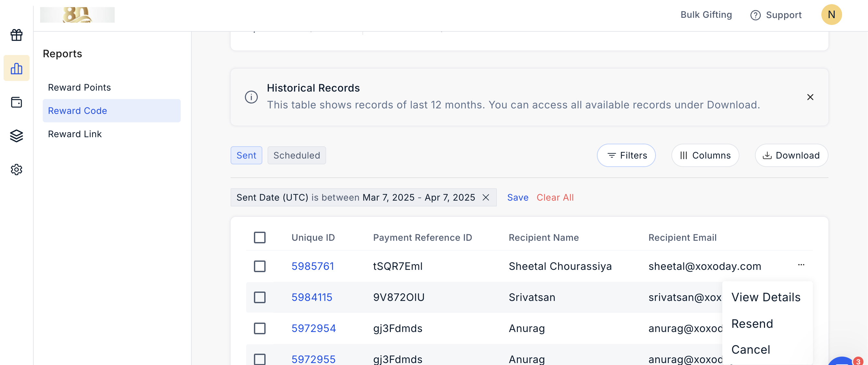Open the Reward Link report

coord(74,134)
